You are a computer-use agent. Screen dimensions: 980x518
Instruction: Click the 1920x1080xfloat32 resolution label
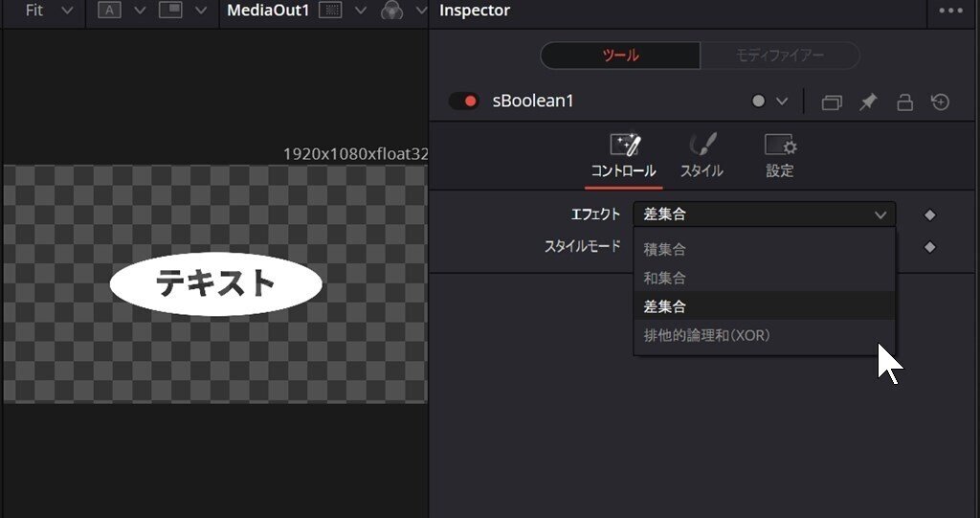356,154
